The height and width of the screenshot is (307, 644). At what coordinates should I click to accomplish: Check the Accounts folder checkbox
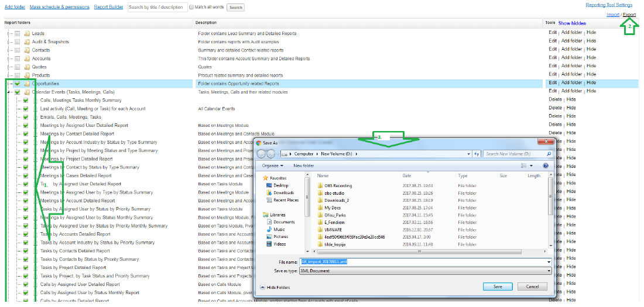[x=17, y=58]
